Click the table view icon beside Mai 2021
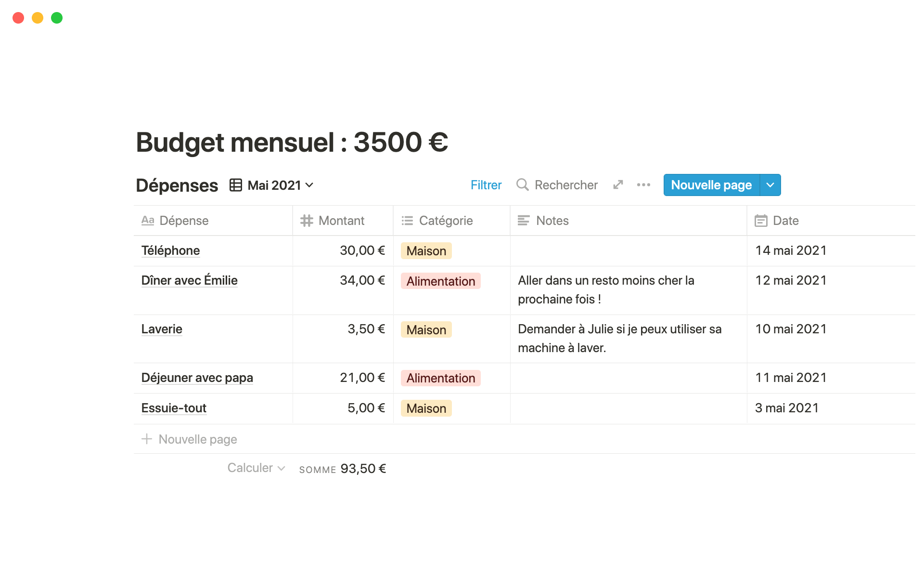Screen dimensions: 924x578 pos(235,185)
